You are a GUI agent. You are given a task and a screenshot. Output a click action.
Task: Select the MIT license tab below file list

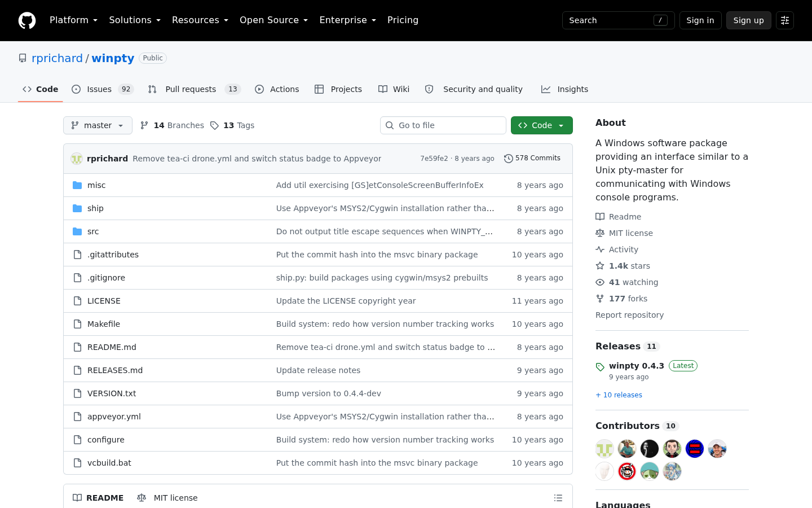(x=167, y=498)
